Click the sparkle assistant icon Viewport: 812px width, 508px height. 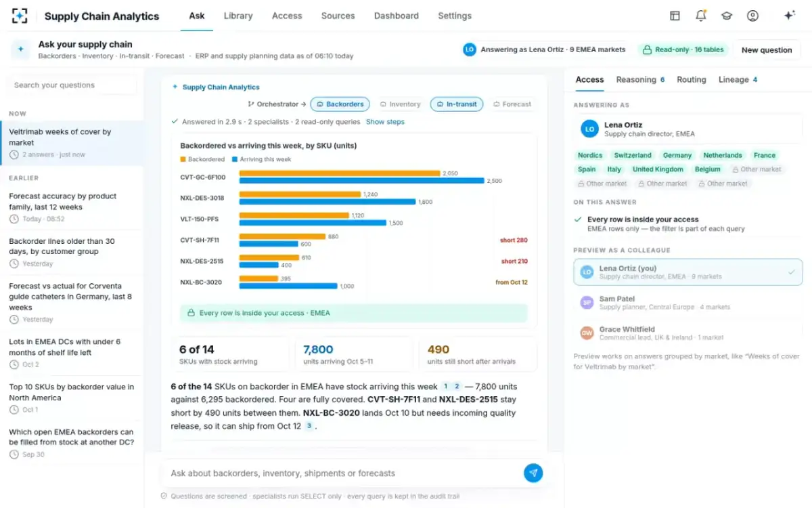pos(789,16)
